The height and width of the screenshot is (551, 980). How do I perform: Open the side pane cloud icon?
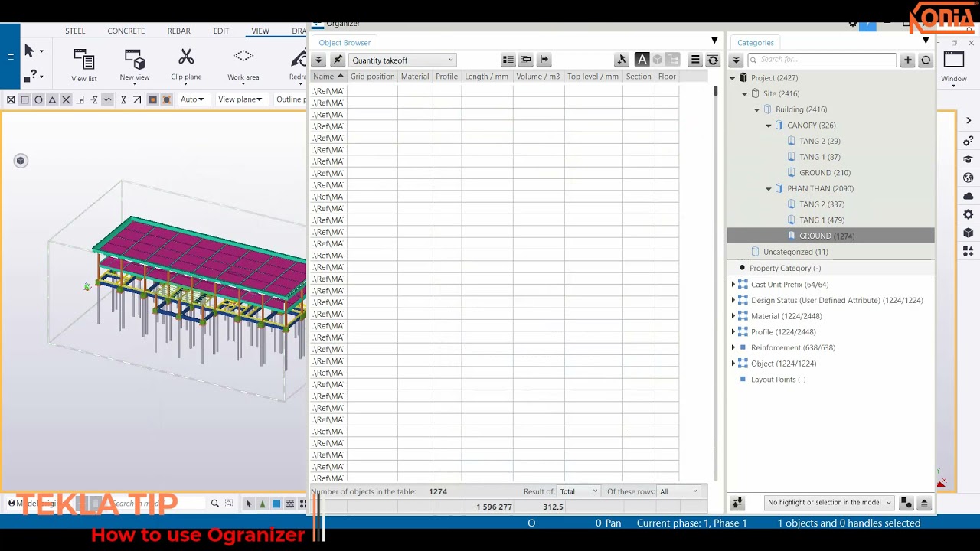coord(969,196)
